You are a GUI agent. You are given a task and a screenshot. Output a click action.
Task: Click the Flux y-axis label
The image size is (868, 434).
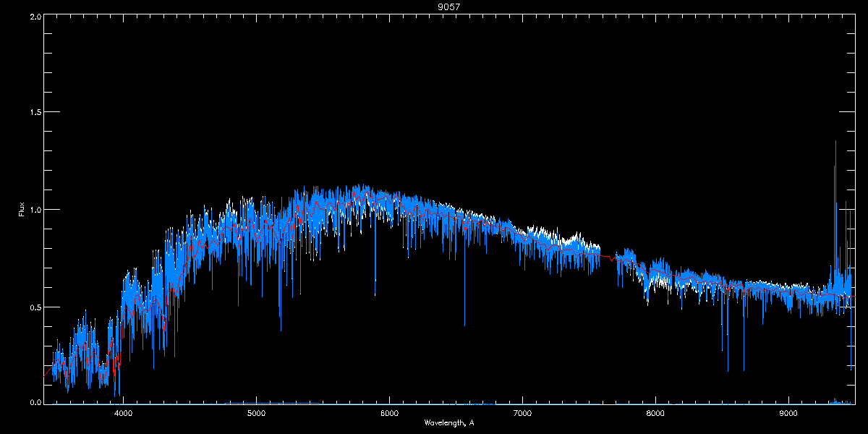tap(22, 209)
